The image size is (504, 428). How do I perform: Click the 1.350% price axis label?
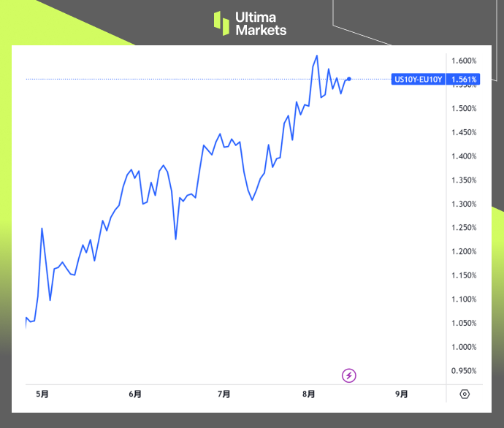464,180
